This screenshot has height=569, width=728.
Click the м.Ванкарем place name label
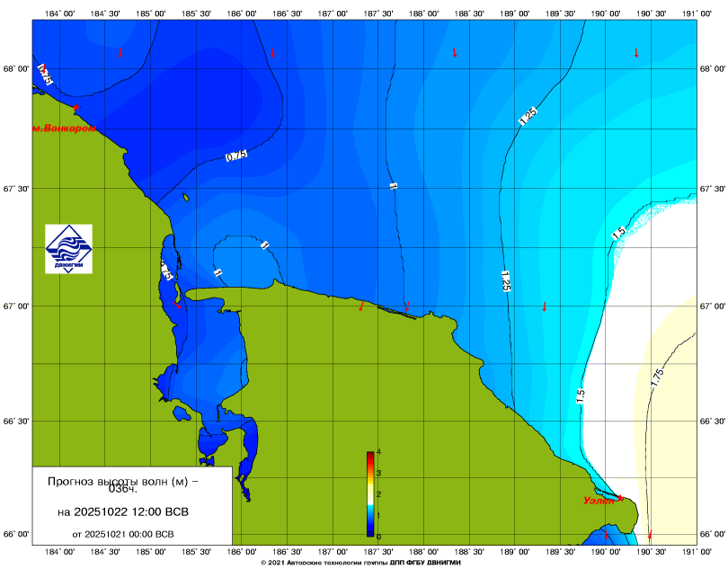pyautogui.click(x=63, y=129)
